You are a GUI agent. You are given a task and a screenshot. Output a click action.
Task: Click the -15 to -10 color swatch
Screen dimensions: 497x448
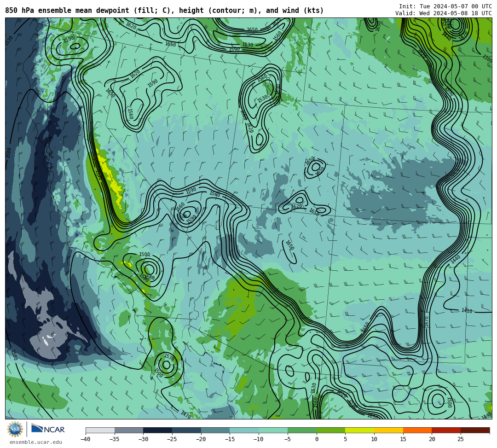pos(244,430)
